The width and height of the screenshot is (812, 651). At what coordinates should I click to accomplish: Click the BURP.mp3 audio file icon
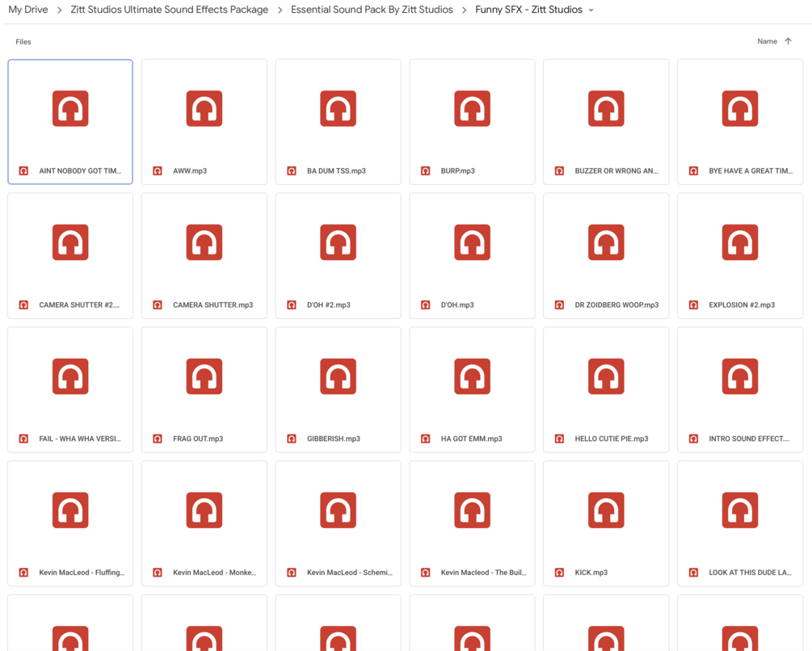[473, 109]
